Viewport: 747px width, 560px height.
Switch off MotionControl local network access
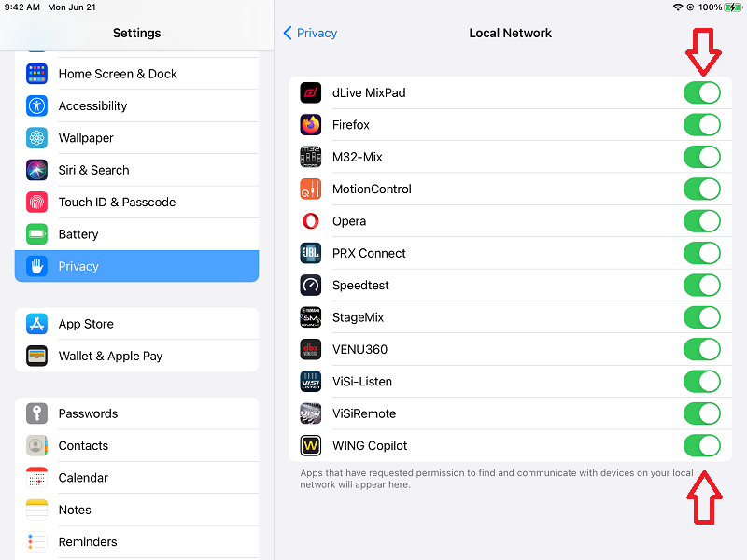[702, 189]
